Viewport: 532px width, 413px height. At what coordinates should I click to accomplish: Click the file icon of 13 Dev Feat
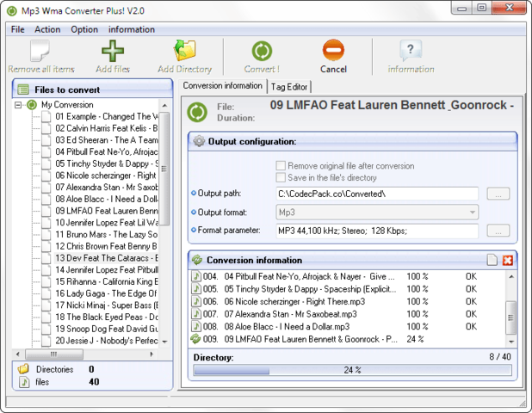click(x=46, y=258)
